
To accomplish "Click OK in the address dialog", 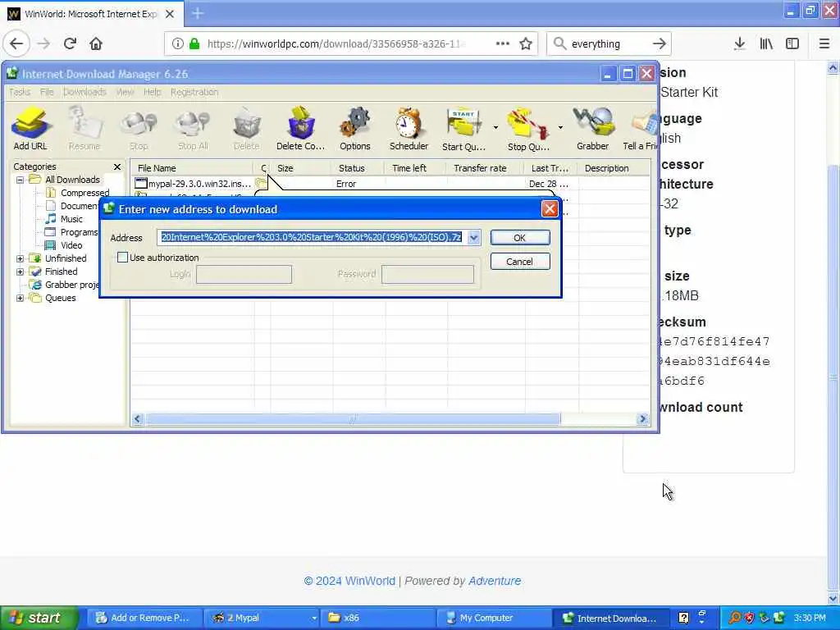I will [x=519, y=237].
